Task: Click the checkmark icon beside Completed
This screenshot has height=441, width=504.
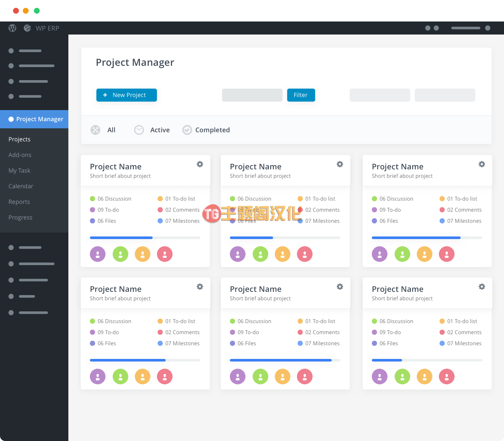Action: point(187,130)
